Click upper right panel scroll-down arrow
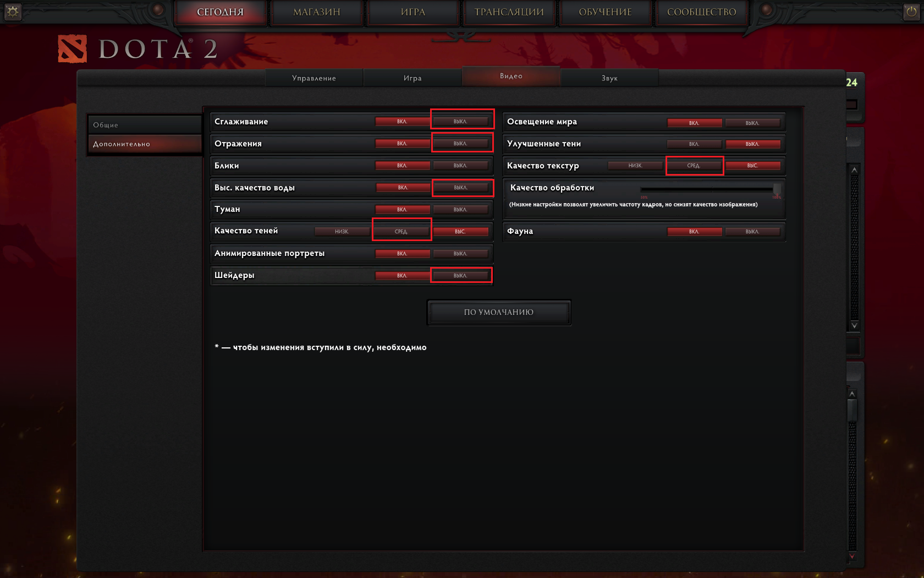The width and height of the screenshot is (924, 578). click(854, 325)
